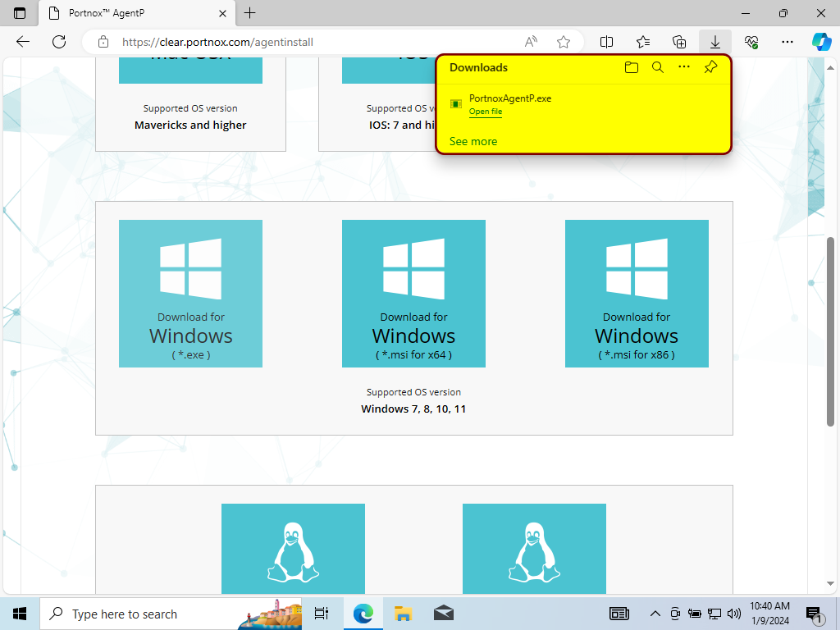The width and height of the screenshot is (840, 630).
Task: Download the Mac OSX agent tile
Action: (x=190, y=71)
